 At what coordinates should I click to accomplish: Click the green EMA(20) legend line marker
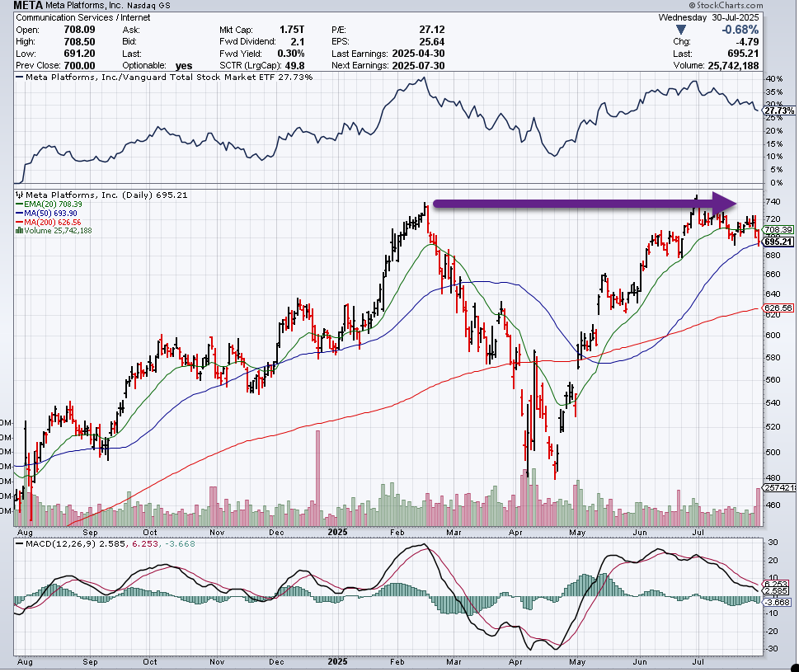(x=19, y=204)
